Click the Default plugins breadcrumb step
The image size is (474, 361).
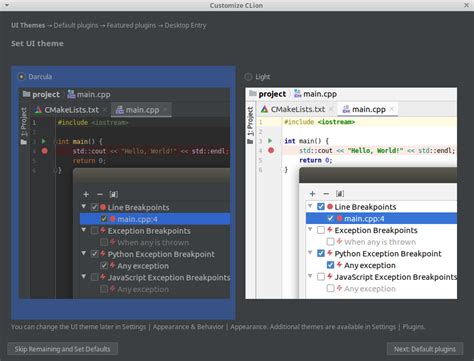(76, 25)
